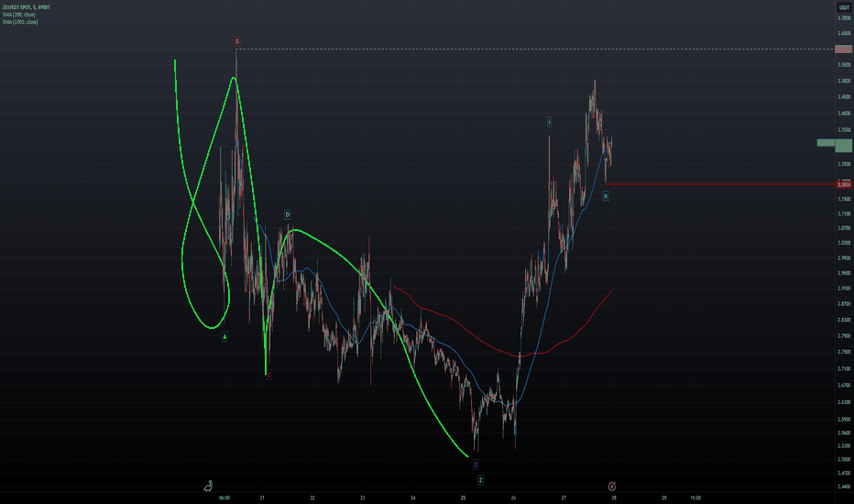Image resolution: width=854 pixels, height=504 pixels.
Task: Click date label 22 on time axis
Action: click(x=312, y=498)
